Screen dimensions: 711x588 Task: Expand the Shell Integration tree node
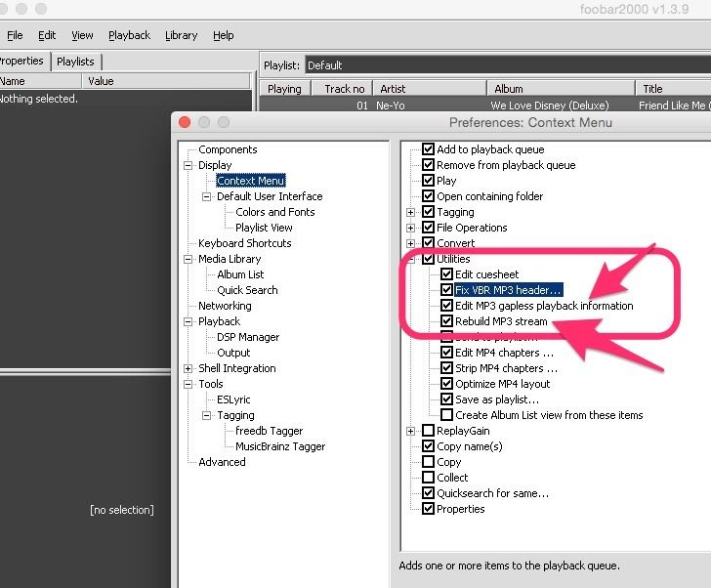click(188, 368)
